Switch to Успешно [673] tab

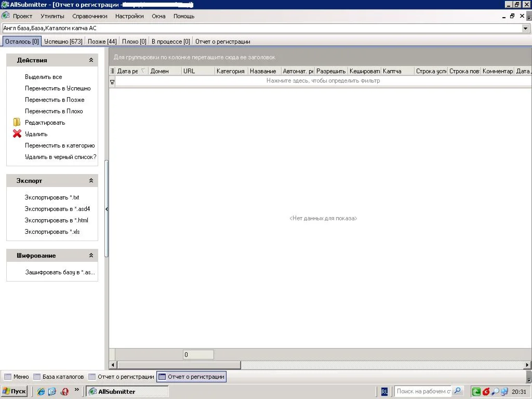(x=63, y=42)
